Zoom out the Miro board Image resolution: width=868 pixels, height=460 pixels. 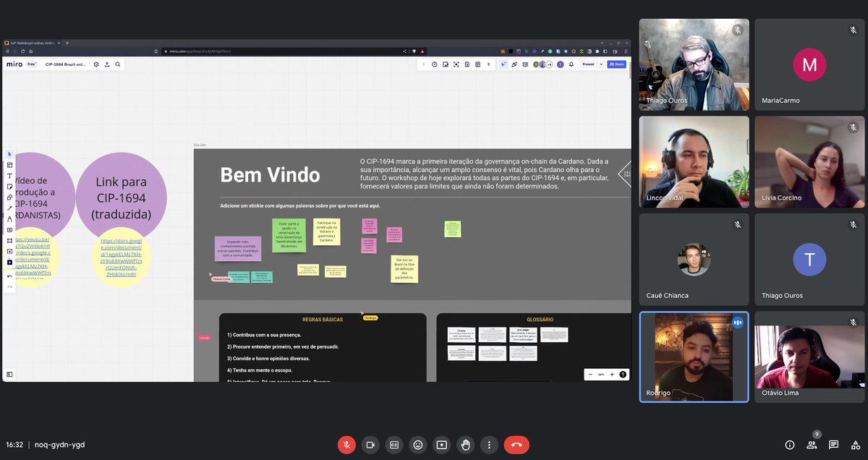(x=590, y=375)
